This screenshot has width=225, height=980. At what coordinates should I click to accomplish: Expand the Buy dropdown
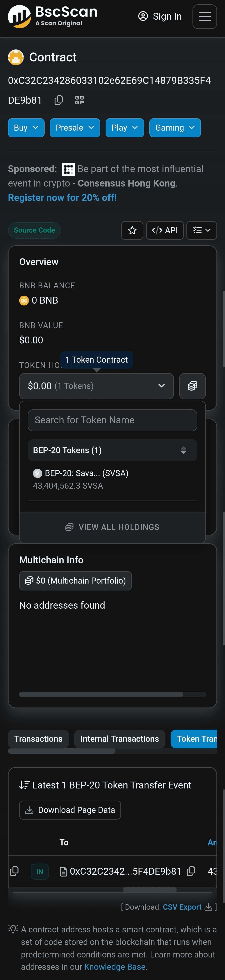tap(26, 128)
